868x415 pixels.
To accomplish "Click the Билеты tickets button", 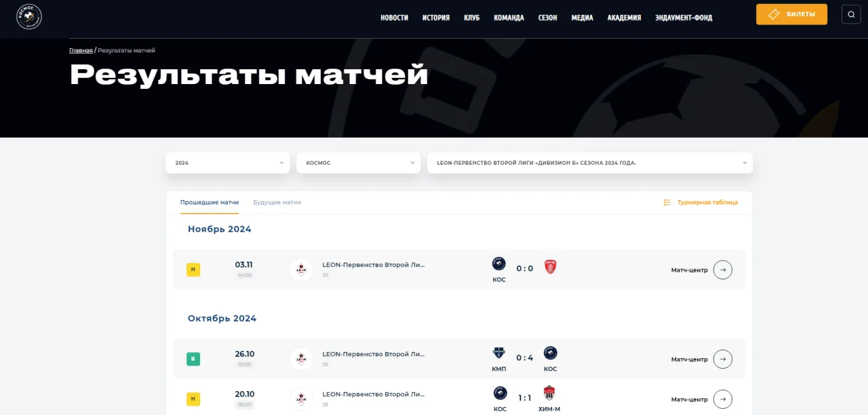I will (791, 14).
